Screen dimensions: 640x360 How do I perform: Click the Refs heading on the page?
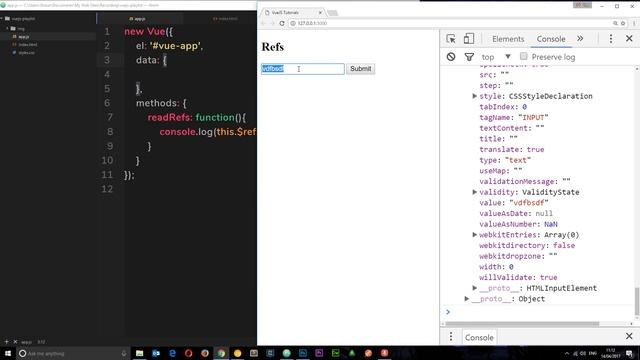coord(272,47)
